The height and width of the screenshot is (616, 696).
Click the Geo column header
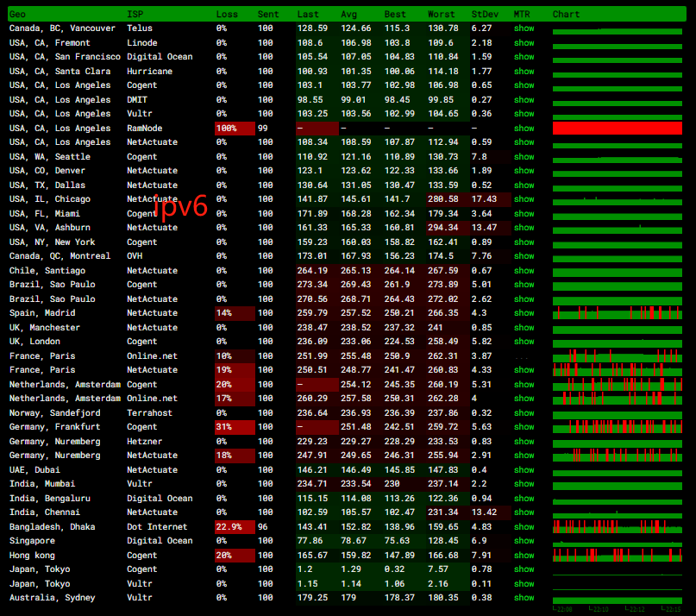point(17,14)
